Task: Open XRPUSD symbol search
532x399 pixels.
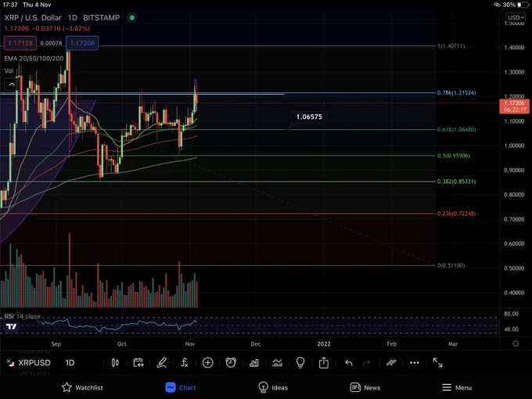Action: pyautogui.click(x=34, y=363)
